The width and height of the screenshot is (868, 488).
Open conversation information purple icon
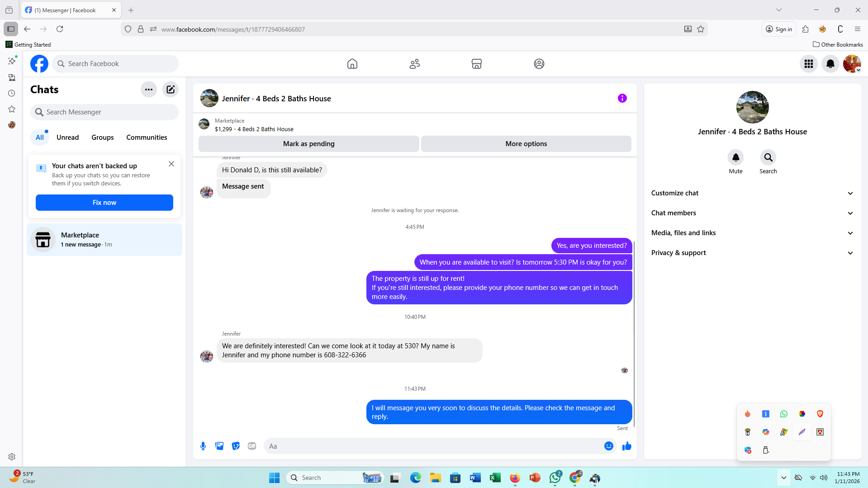click(622, 98)
